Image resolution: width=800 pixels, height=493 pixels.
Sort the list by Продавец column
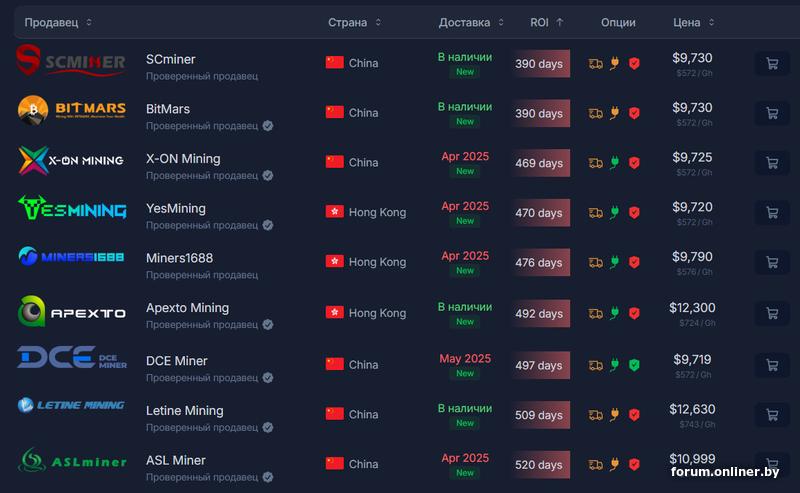tap(58, 22)
